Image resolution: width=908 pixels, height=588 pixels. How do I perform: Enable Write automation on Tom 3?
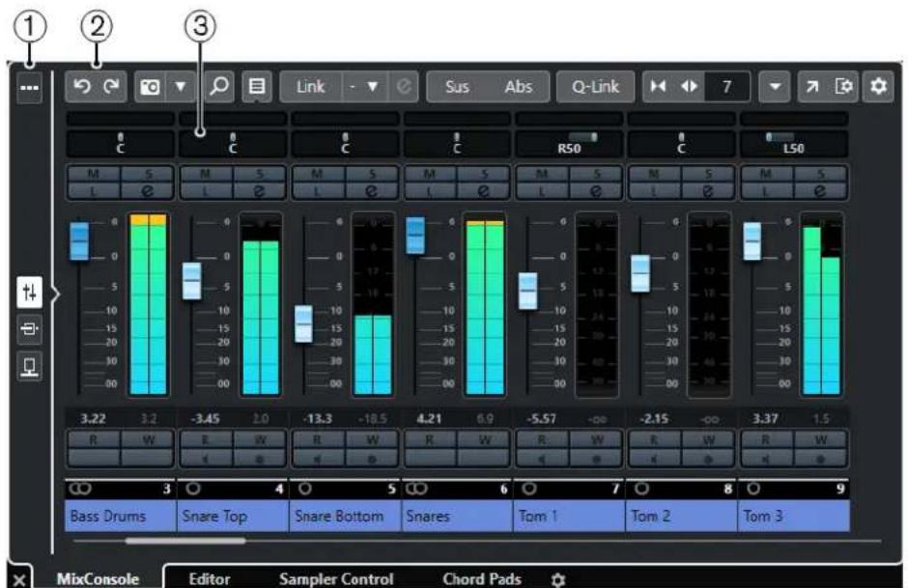[x=821, y=440]
